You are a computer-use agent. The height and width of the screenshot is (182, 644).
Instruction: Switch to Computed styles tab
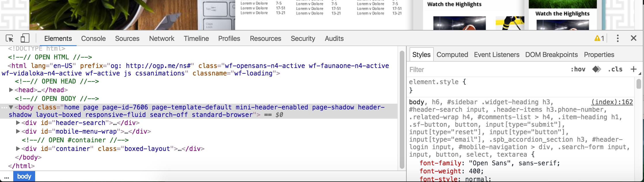[452, 54]
